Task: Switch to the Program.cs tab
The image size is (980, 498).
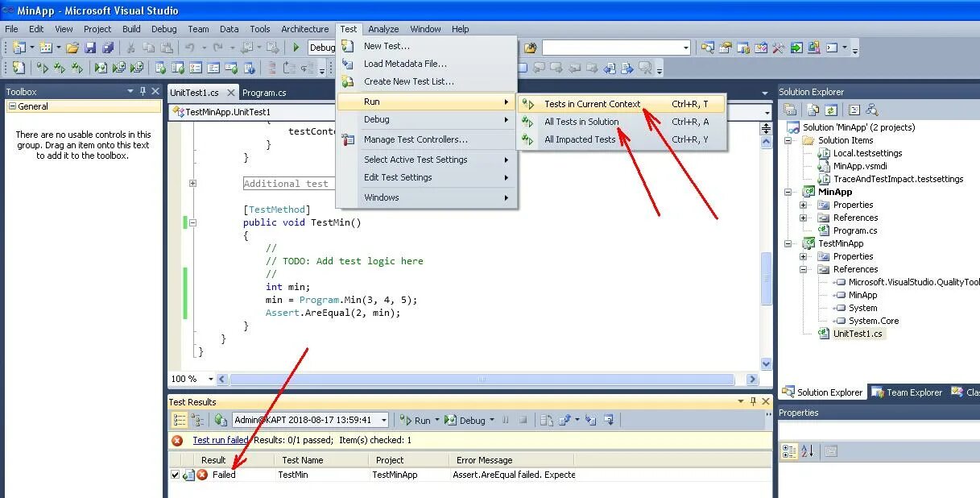Action: 264,93
